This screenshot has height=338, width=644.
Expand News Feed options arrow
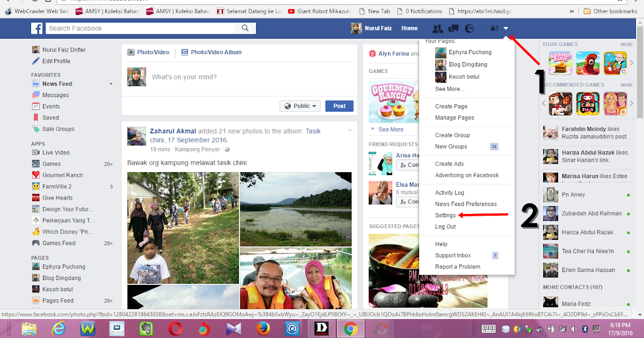[111, 84]
